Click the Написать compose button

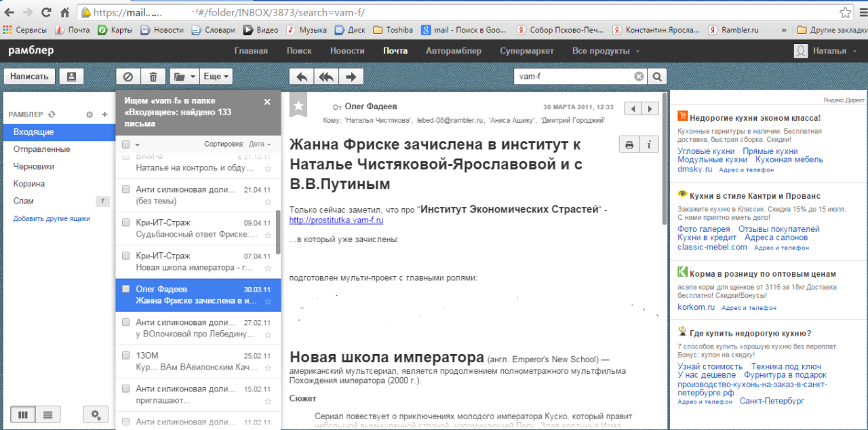coord(29,77)
